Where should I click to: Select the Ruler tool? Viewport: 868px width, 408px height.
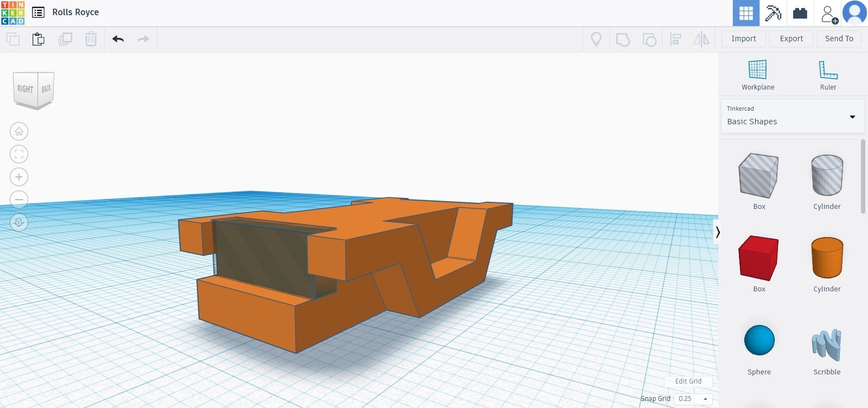pyautogui.click(x=828, y=75)
